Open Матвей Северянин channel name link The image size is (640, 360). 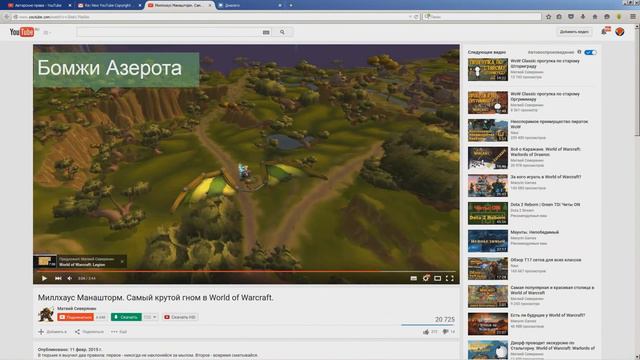pyautogui.click(x=77, y=309)
